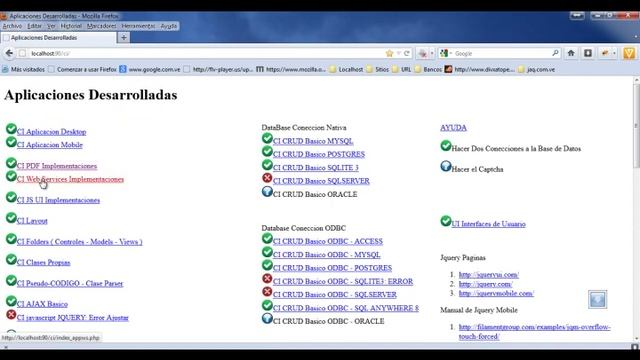
Task: Click the bookmarks toolbar button next to home
Action: 588,53
